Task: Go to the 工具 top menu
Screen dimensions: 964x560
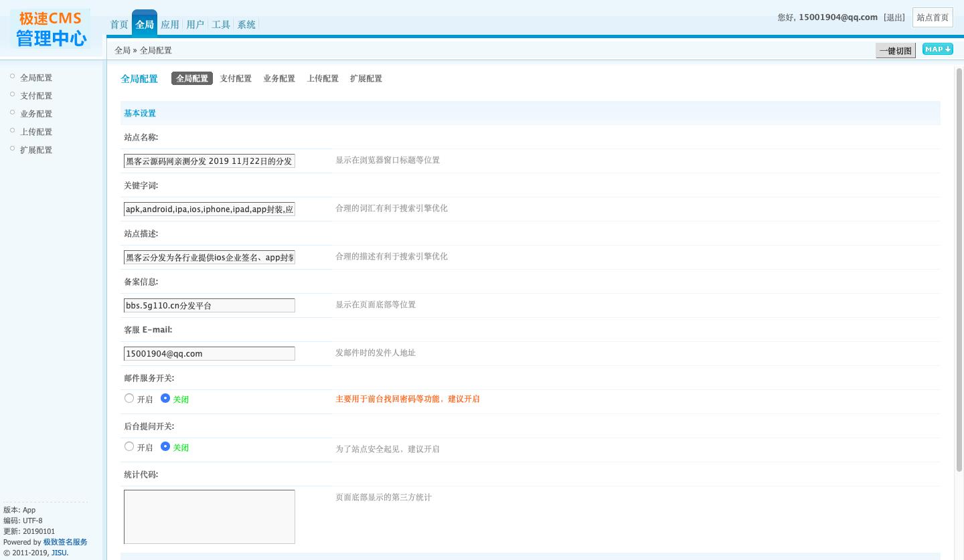Action: (220, 25)
